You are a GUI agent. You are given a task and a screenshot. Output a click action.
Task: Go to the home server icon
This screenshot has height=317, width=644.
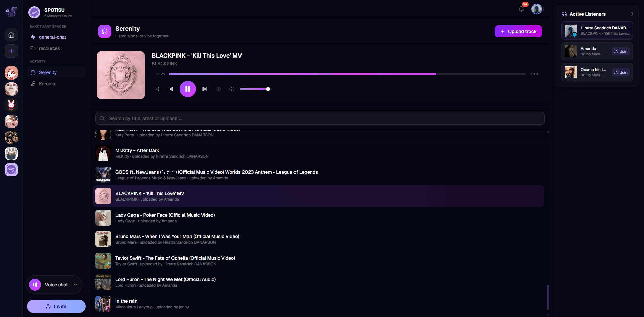click(11, 35)
